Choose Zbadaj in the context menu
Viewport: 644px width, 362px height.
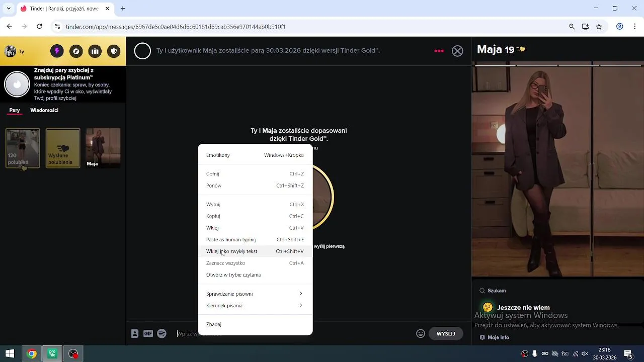pyautogui.click(x=255, y=324)
